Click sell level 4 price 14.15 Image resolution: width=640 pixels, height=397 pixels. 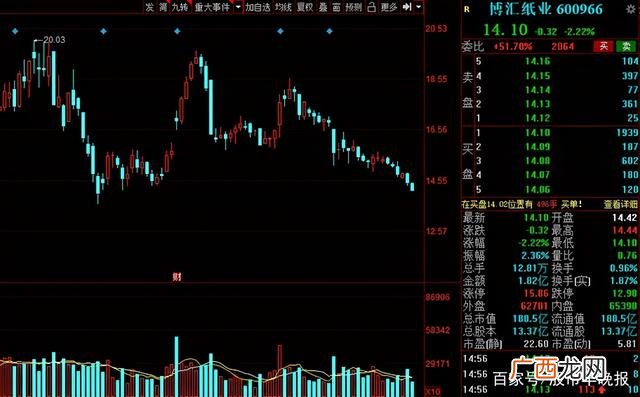(538, 75)
